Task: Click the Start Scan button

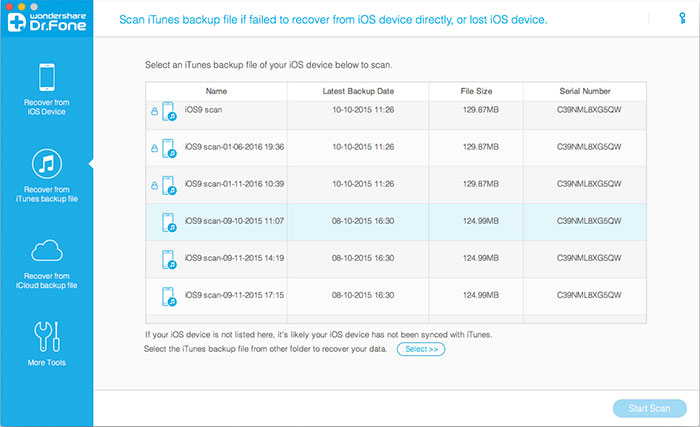Action: tap(650, 408)
